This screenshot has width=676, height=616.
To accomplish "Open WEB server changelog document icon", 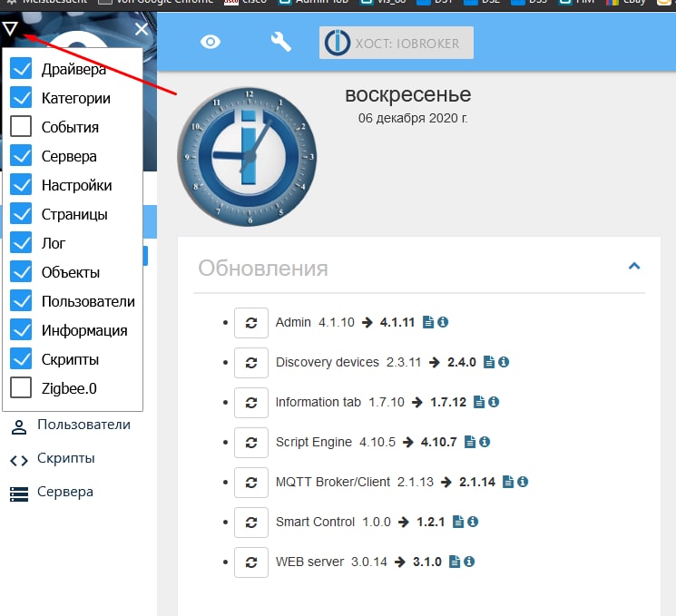I will (x=455, y=562).
